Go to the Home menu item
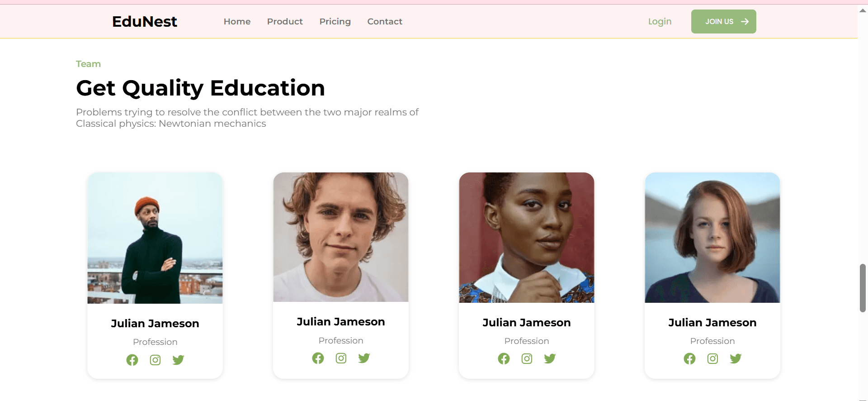The height and width of the screenshot is (401, 868). click(x=237, y=22)
